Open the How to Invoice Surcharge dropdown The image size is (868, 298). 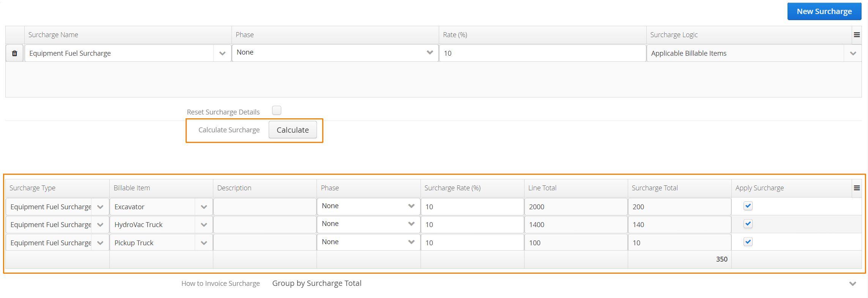click(852, 284)
